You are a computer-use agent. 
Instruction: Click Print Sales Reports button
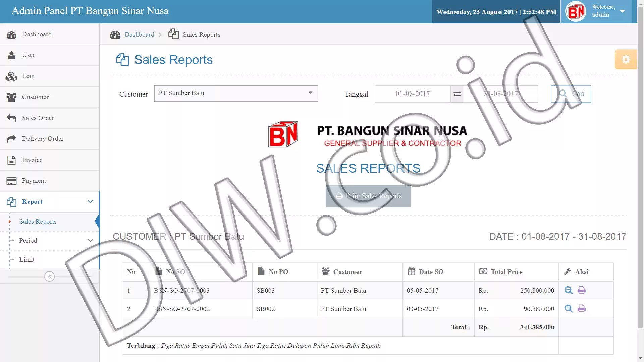click(368, 196)
